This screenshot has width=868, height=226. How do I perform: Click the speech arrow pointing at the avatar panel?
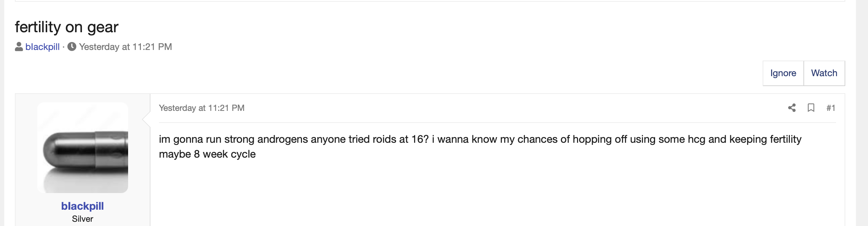pos(146,120)
